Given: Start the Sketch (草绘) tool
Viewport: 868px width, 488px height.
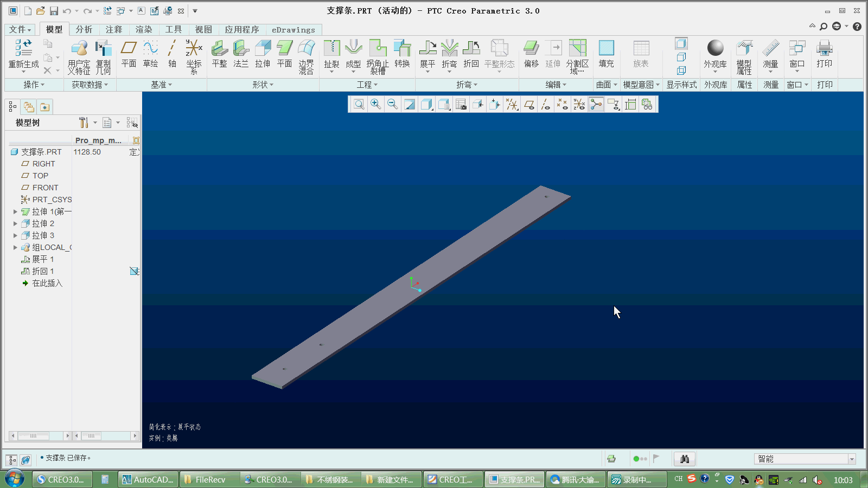Looking at the screenshot, I should coord(150,53).
